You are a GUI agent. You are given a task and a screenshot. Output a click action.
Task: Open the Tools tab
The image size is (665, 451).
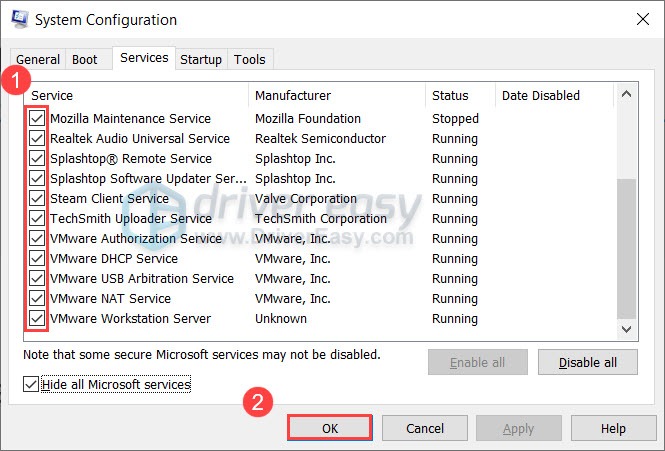click(250, 60)
